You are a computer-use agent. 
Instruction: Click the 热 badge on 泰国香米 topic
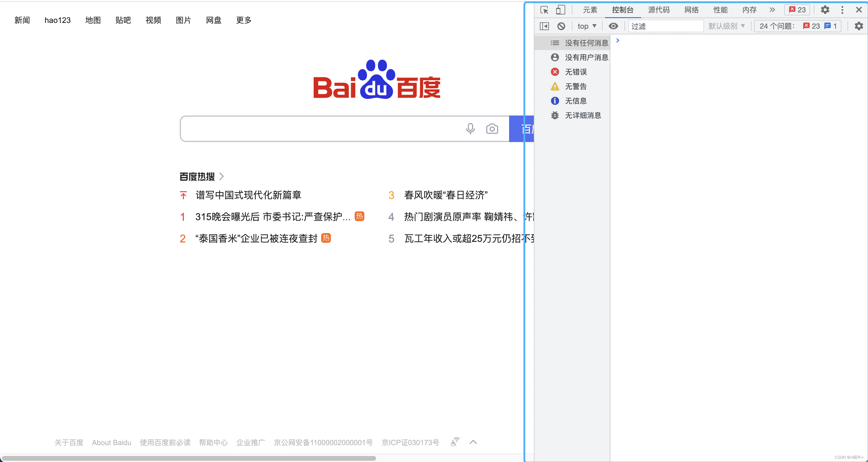click(326, 238)
